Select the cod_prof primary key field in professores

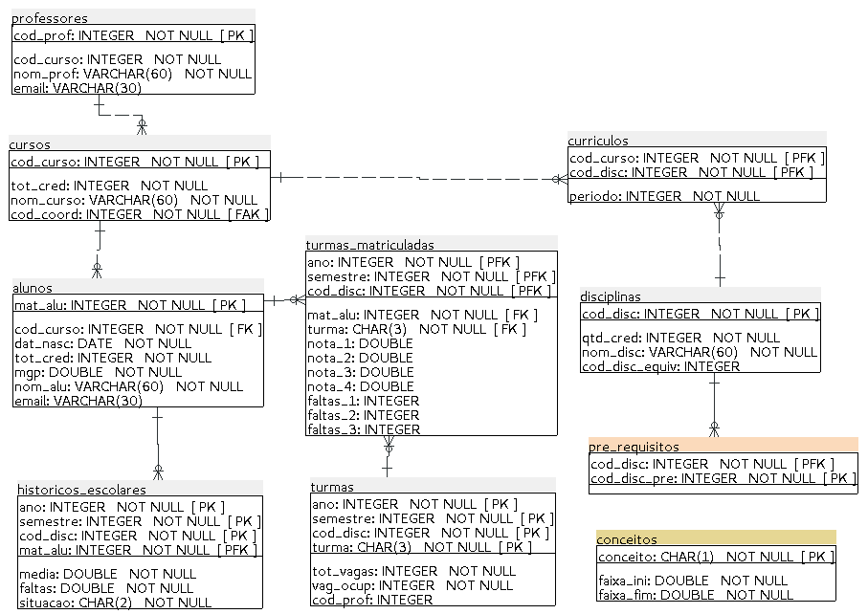(x=133, y=35)
